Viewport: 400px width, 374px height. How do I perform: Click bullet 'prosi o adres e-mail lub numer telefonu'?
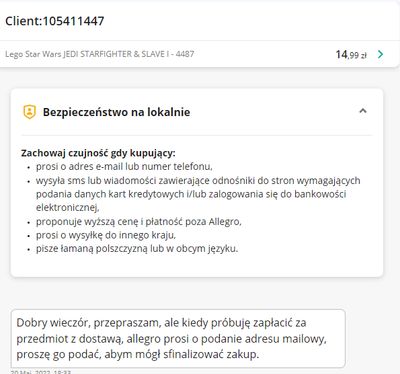(124, 166)
